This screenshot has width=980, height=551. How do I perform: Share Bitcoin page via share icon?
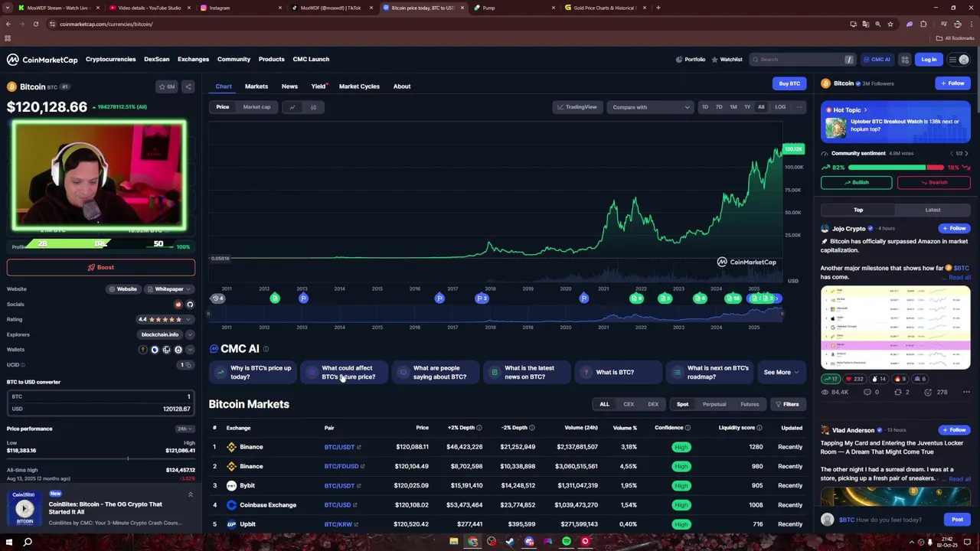(188, 86)
